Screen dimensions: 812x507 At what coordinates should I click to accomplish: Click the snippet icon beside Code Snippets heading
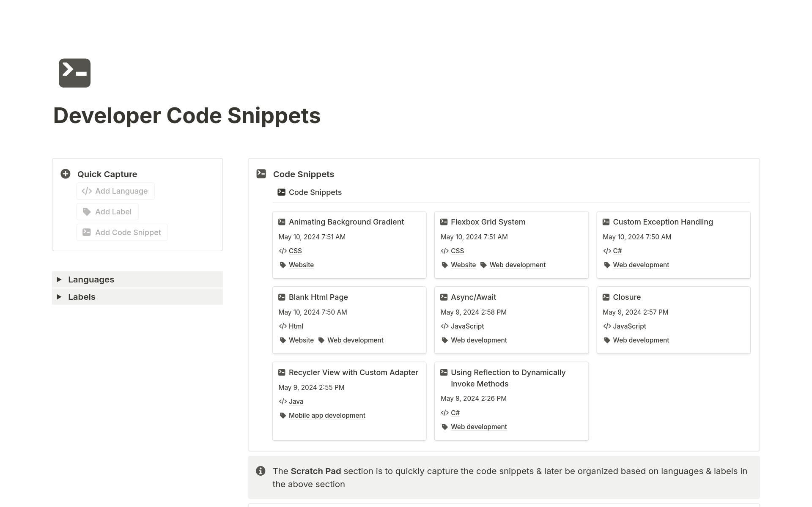(261, 173)
